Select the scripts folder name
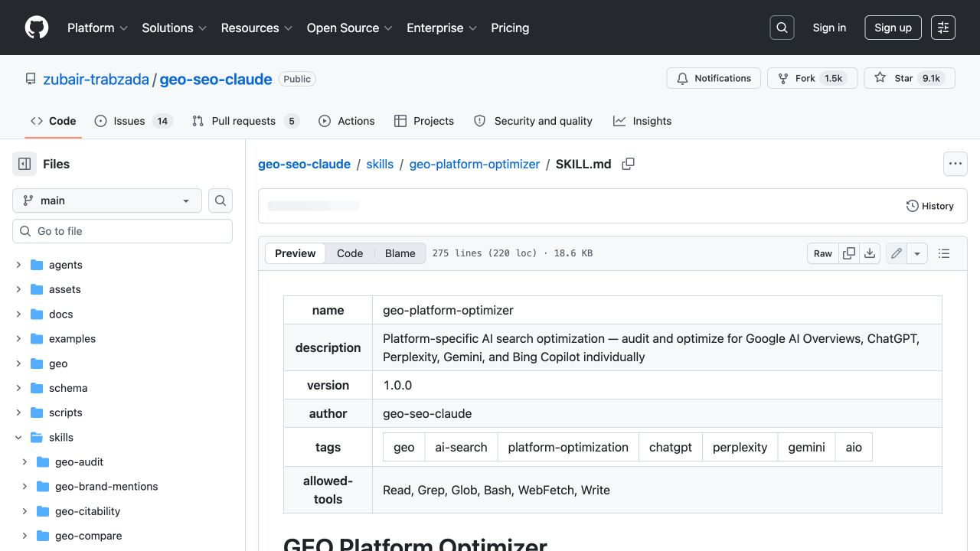Viewport: 980px width, 551px height. 66,412
